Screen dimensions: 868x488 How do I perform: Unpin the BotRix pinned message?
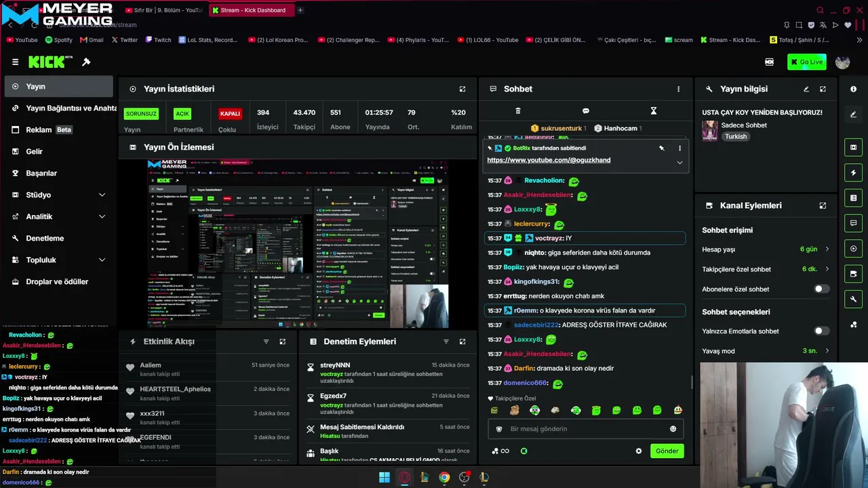point(662,148)
